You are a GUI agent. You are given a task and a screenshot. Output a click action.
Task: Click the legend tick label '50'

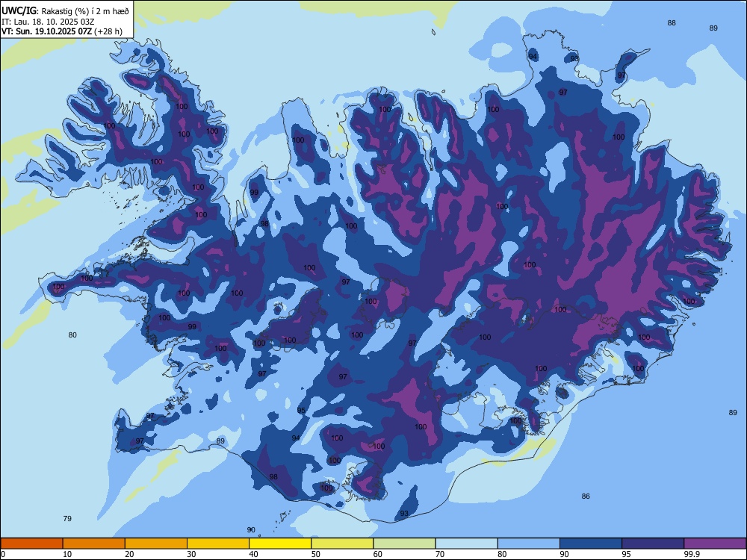316,554
